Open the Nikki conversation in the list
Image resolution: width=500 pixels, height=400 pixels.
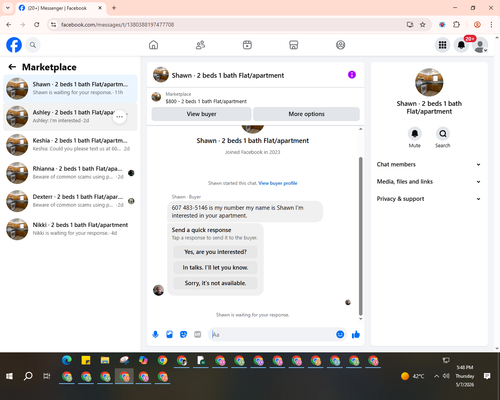(x=70, y=229)
